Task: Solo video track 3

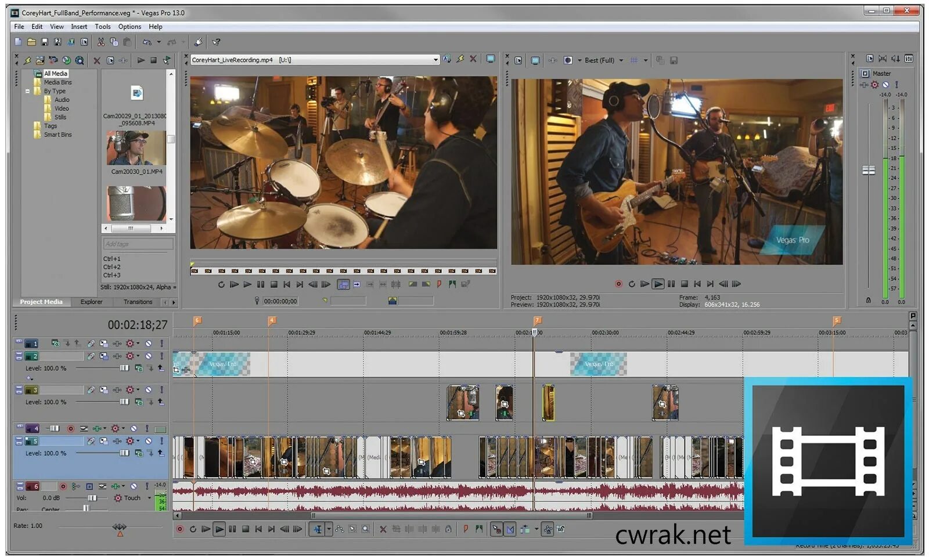Action: pyautogui.click(x=161, y=390)
